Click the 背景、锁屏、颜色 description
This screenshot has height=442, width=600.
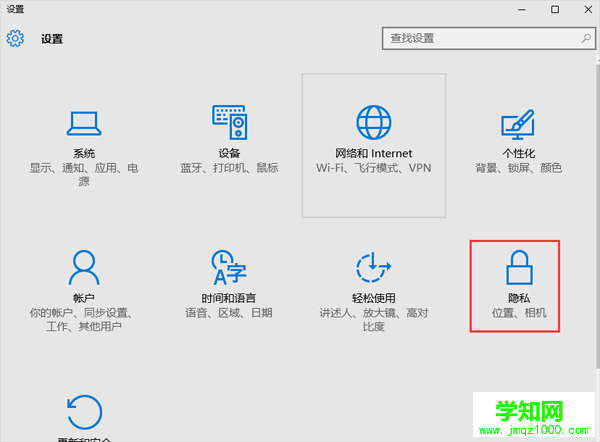click(518, 168)
